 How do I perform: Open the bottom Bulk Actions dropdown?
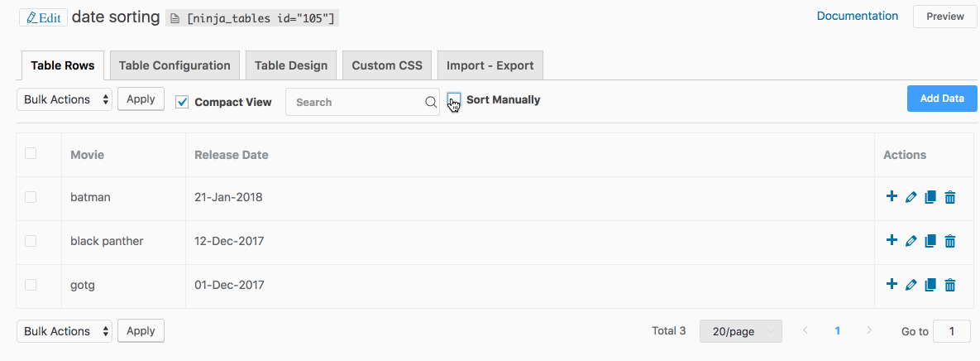pos(65,331)
